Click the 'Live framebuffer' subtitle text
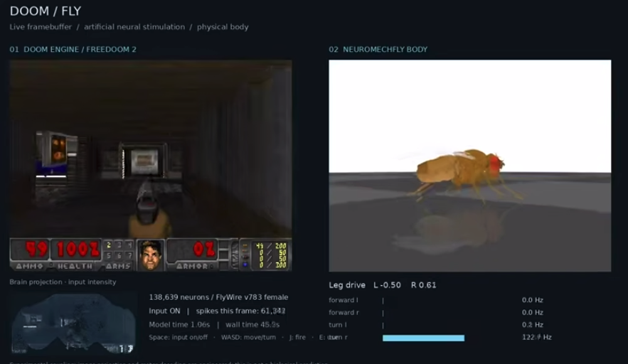 coord(41,27)
